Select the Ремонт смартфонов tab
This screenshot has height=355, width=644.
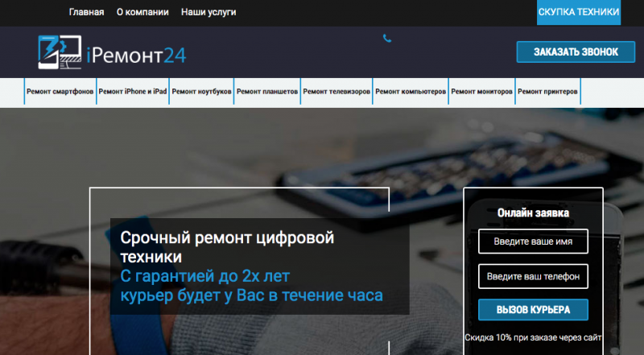(60, 91)
